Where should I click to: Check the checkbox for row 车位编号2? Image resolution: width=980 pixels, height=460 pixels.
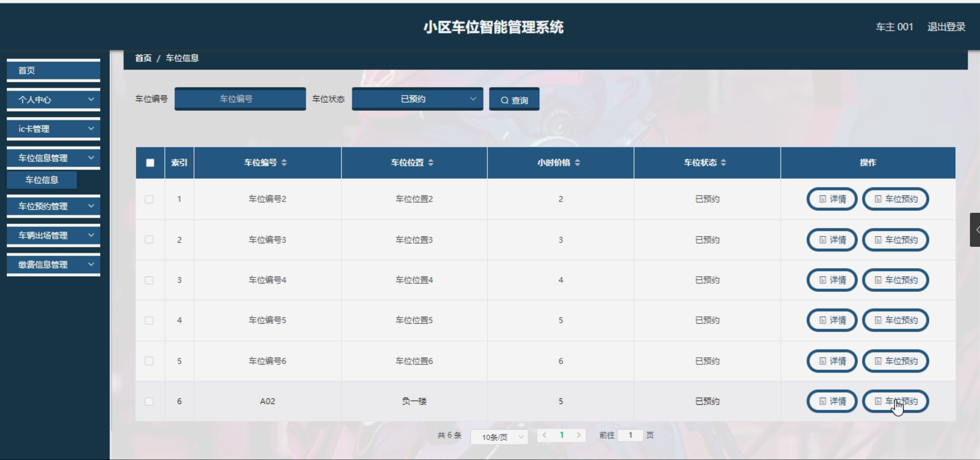pos(149,199)
